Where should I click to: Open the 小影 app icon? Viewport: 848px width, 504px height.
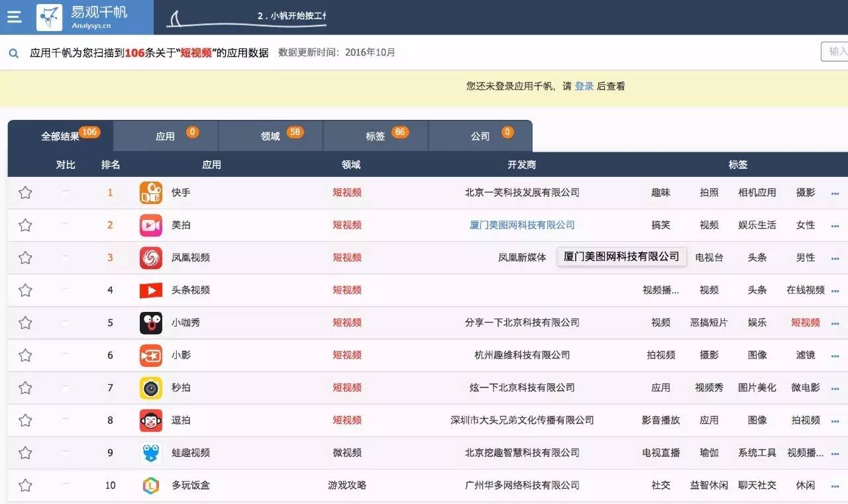(x=151, y=355)
